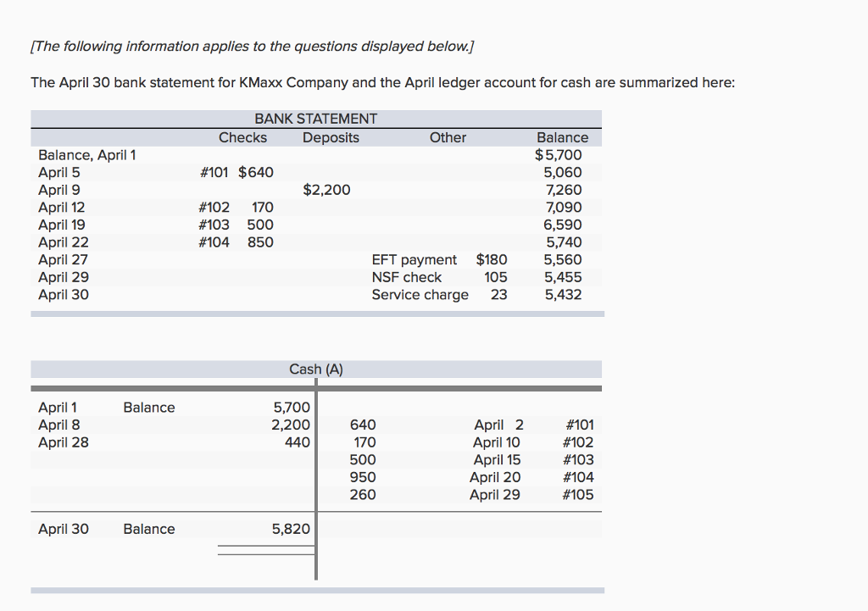Viewport: 868px width, 611px height.
Task: Select the Other column heading
Action: [448, 137]
